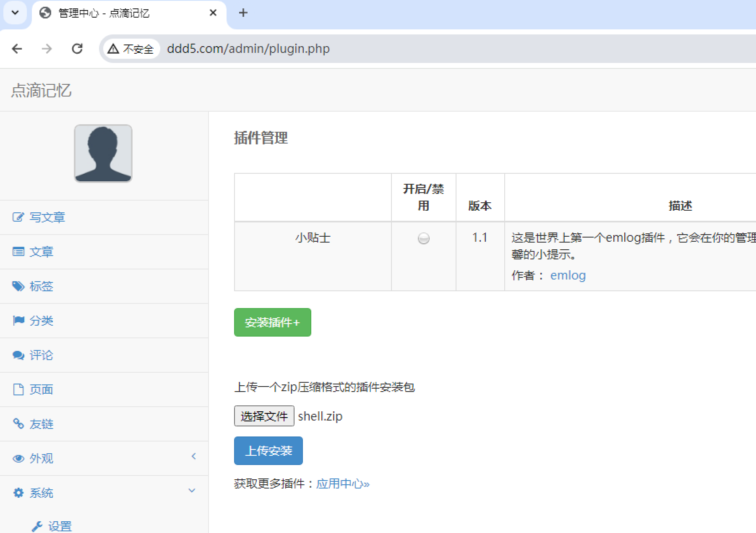Click the 选择文件 file chooser button
The width and height of the screenshot is (756, 533).
point(264,416)
